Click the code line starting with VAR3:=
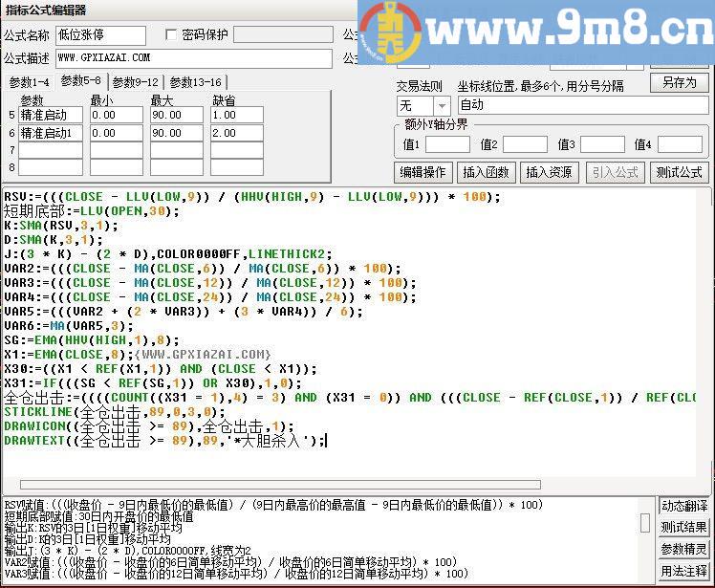715x588 pixels. click(210, 283)
